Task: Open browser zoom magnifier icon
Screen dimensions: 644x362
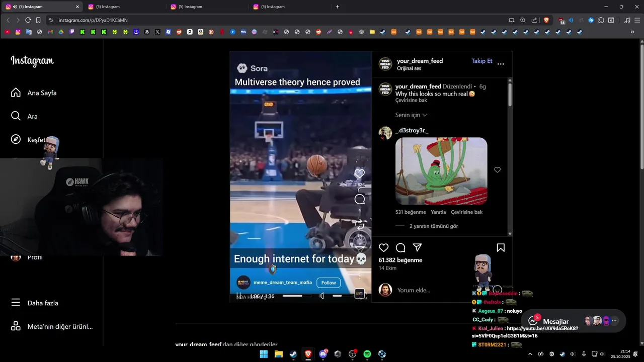Action: click(523, 20)
